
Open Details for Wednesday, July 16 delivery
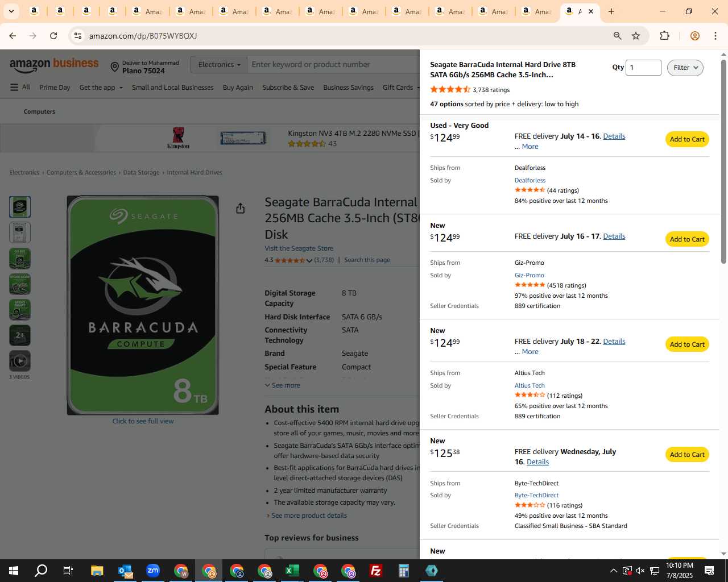(537, 462)
